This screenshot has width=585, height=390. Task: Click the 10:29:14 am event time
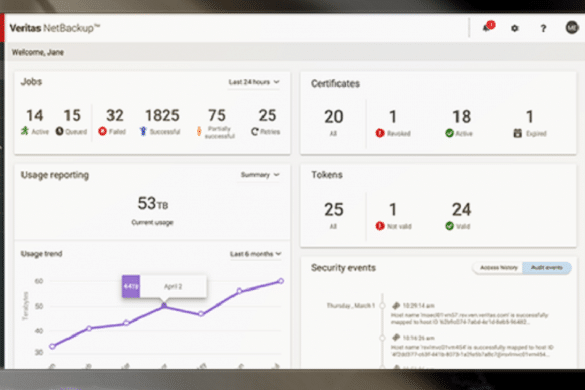coord(419,306)
